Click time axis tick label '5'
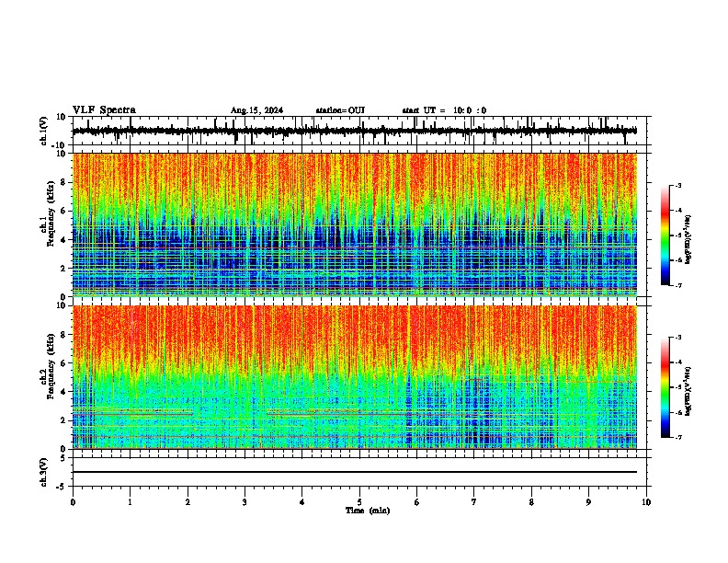The height and width of the screenshot is (563, 728). coord(359,502)
